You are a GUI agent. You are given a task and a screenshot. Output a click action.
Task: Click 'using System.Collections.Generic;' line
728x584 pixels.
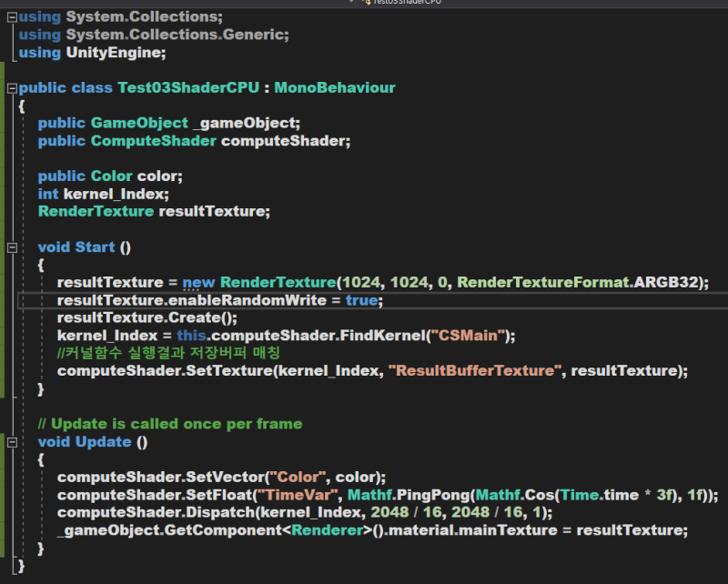(154, 35)
